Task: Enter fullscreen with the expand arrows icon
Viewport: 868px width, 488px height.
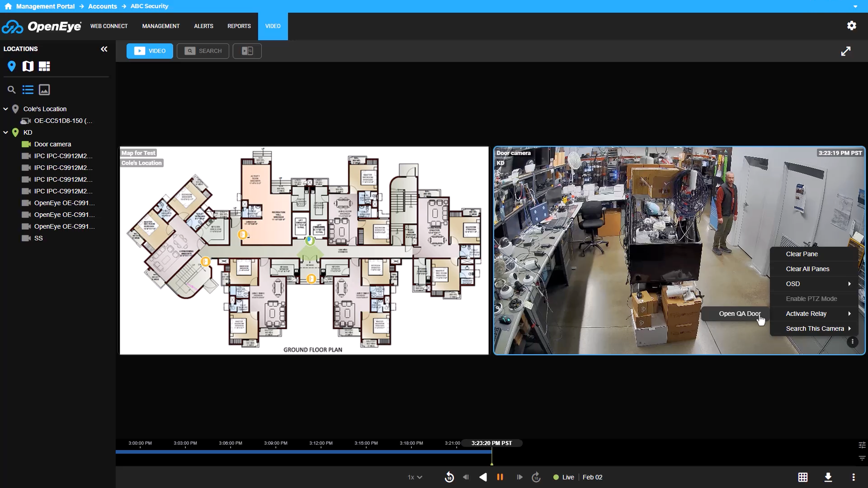Action: click(x=846, y=51)
